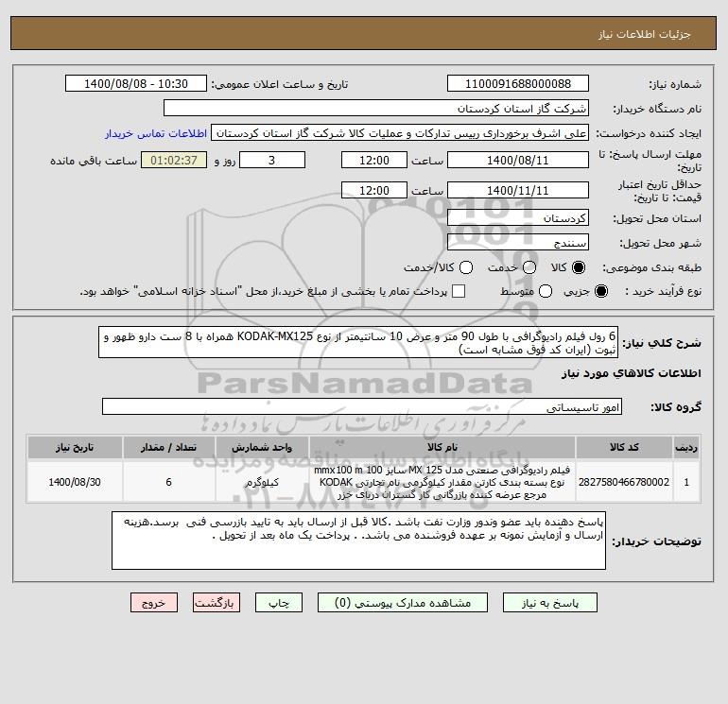Select the خدمت radio button

click(529, 267)
